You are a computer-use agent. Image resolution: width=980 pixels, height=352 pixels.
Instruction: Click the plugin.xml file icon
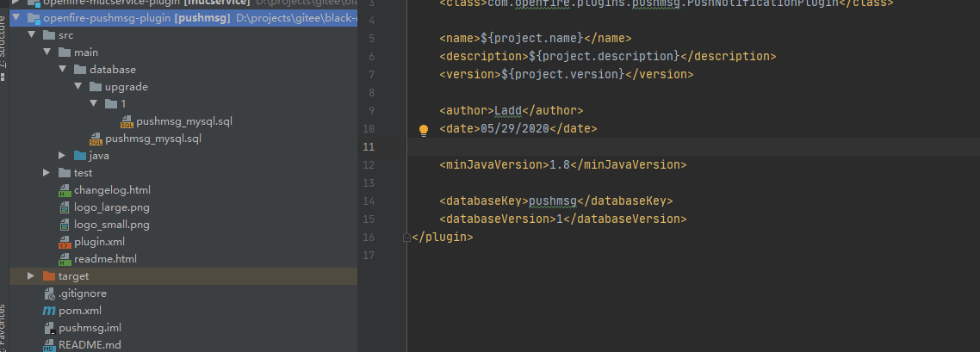65,242
